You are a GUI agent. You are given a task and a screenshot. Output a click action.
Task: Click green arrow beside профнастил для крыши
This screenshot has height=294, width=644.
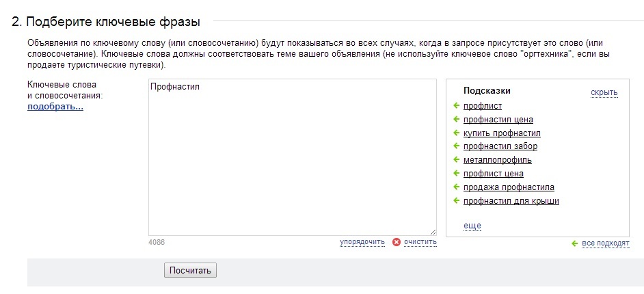(456, 201)
